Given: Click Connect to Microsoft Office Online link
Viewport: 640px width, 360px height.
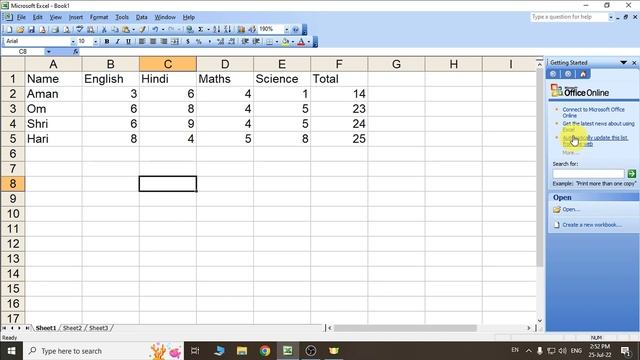Looking at the screenshot, I should click(x=593, y=112).
